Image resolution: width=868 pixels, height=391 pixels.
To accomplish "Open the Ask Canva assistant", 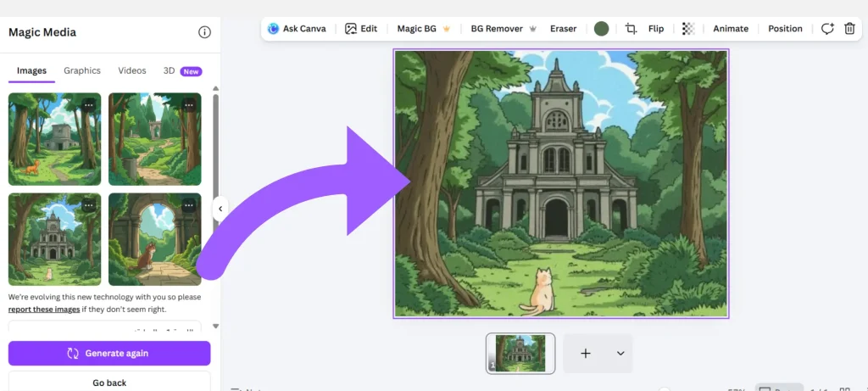I will point(297,29).
